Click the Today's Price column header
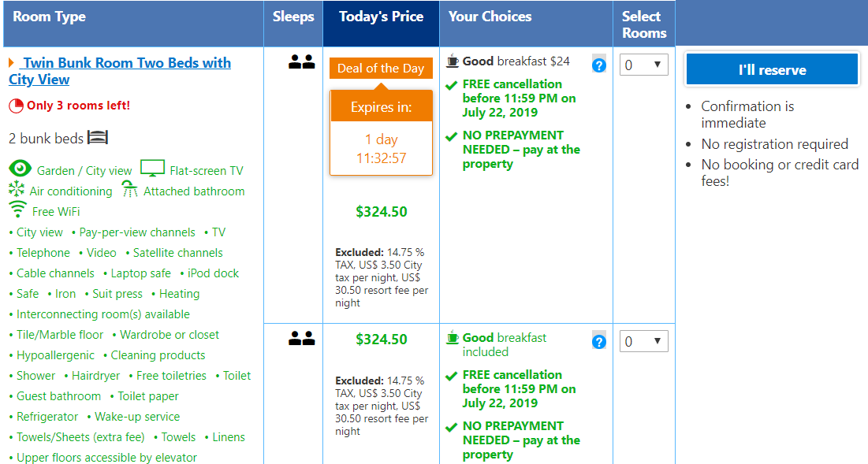This screenshot has height=464, width=868. 381,24
